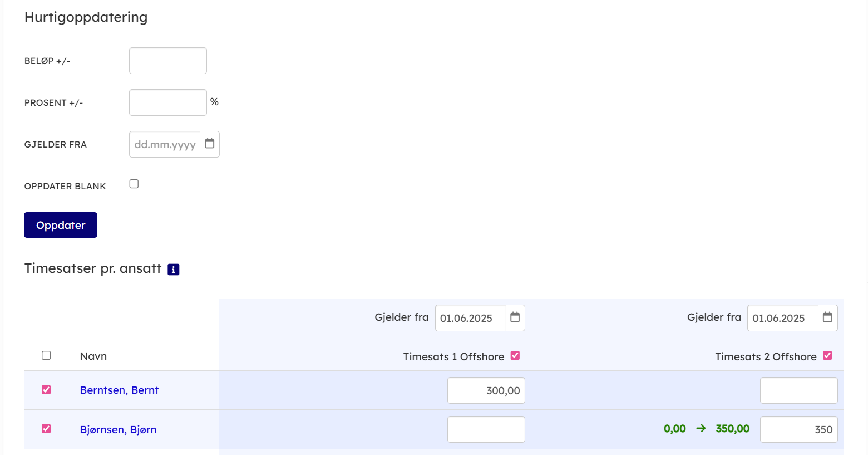
Task: Open calendar for Timesats 2 Offshore date
Action: tap(827, 317)
